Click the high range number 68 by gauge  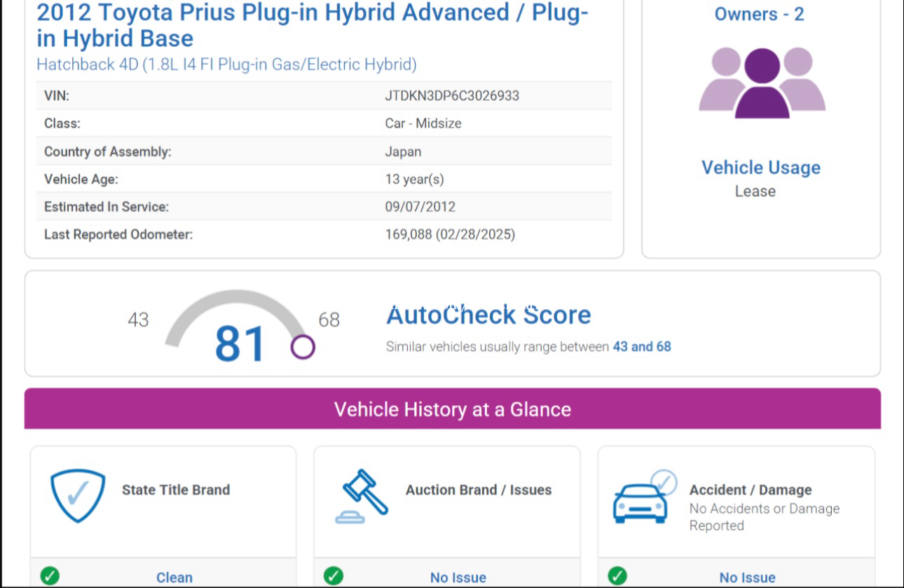[x=329, y=320]
